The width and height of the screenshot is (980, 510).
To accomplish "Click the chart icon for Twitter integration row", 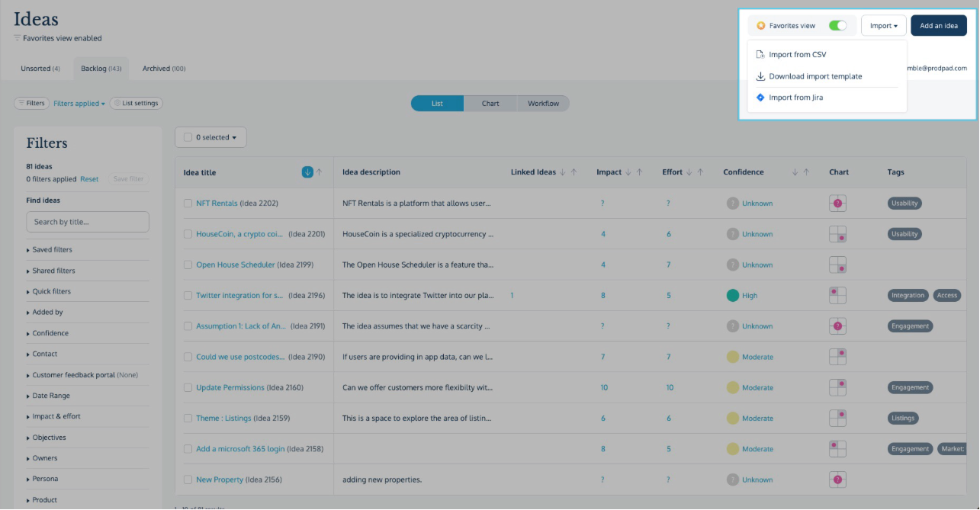I will click(x=837, y=296).
